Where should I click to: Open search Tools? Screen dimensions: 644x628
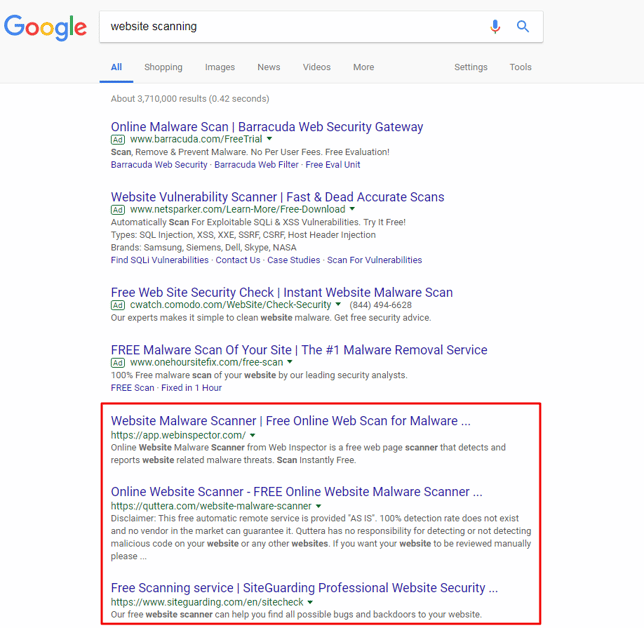[x=520, y=67]
